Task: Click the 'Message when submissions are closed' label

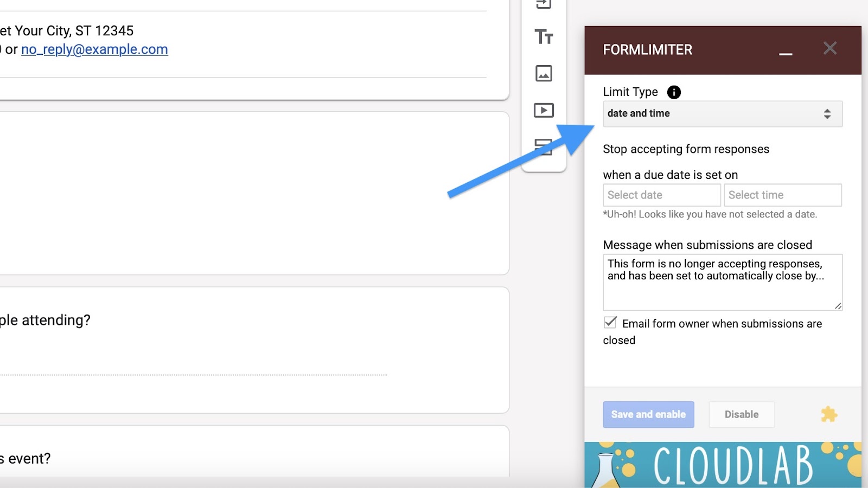Action: (x=707, y=245)
